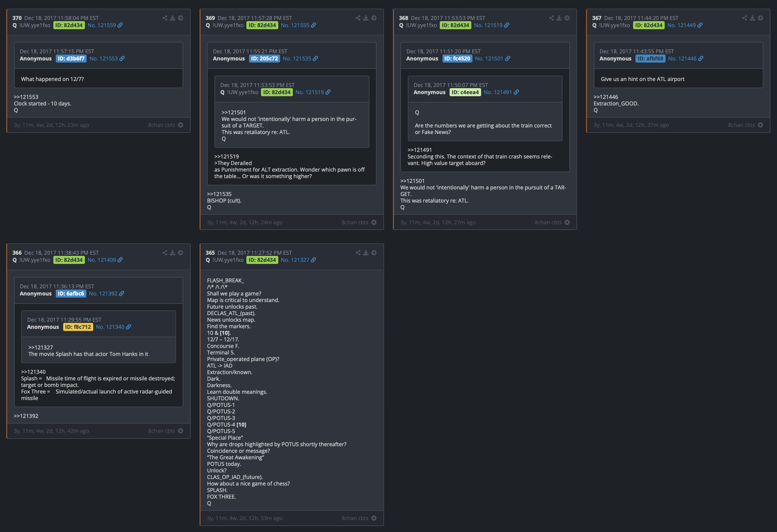Follow the No. 121491 link
777x532 pixels.
coord(501,92)
